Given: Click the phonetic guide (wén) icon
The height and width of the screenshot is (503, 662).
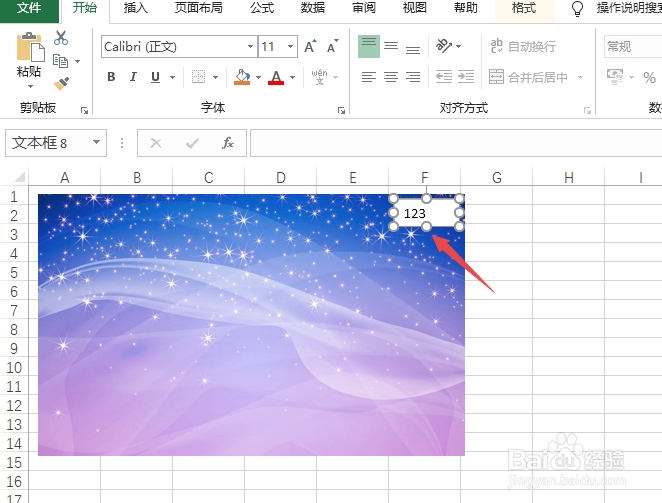Looking at the screenshot, I should click(320, 77).
